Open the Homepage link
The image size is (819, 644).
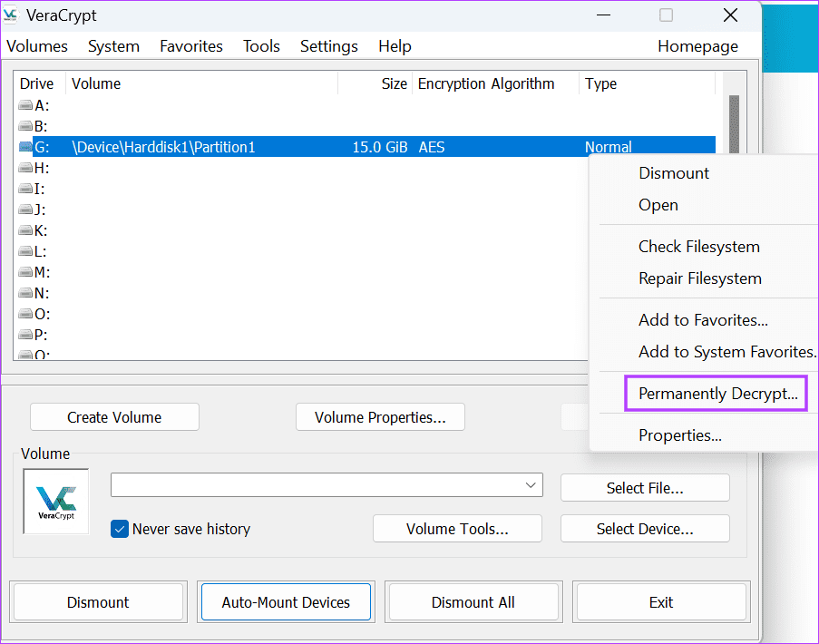pyautogui.click(x=697, y=46)
